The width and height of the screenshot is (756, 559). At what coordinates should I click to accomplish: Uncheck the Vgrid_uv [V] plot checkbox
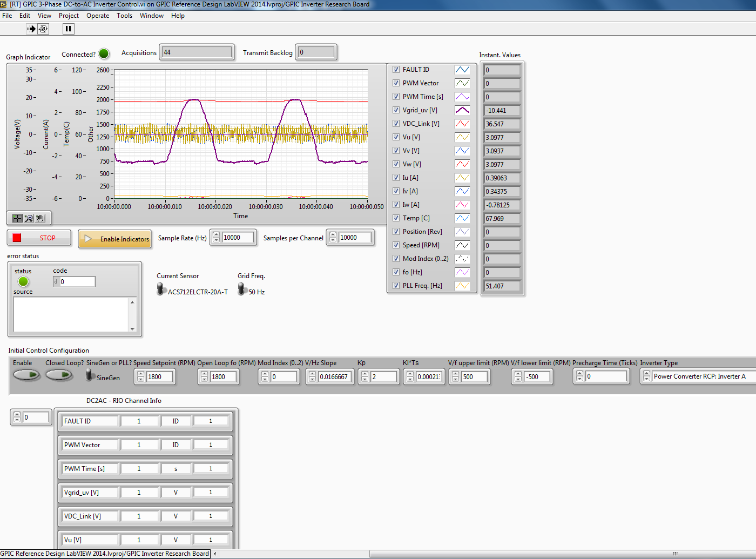coord(396,110)
